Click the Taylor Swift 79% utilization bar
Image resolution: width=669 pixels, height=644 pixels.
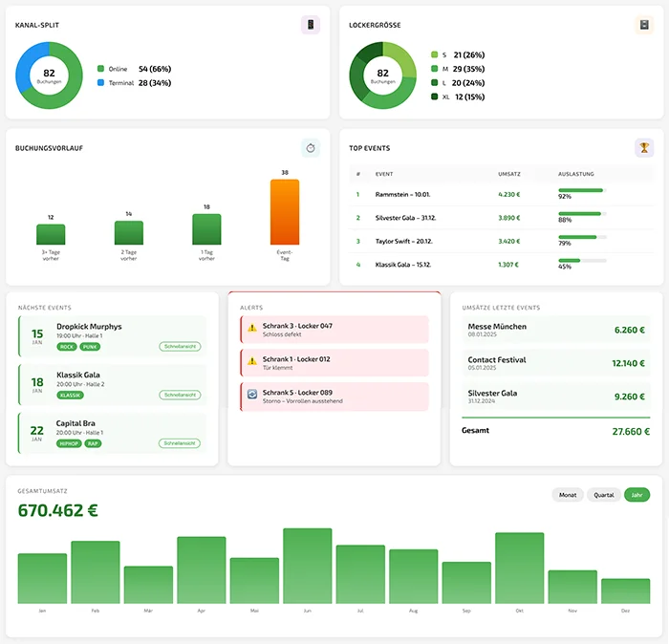(x=582, y=237)
